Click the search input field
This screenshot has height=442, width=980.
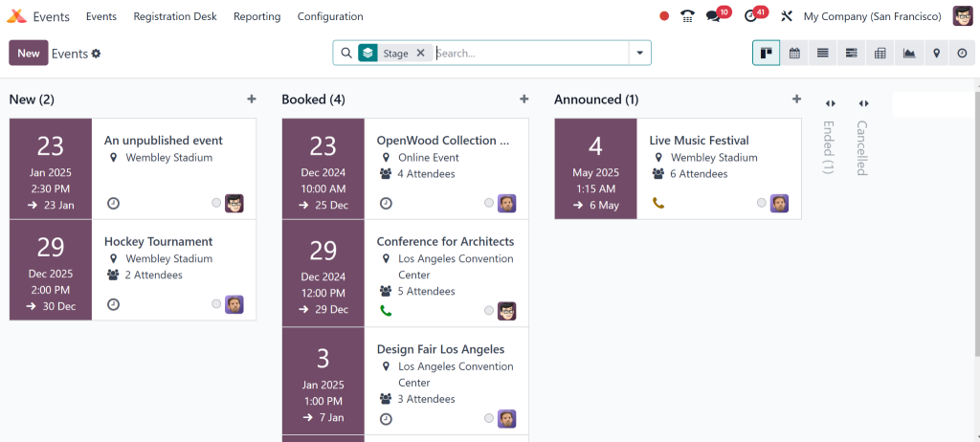pyautogui.click(x=531, y=54)
